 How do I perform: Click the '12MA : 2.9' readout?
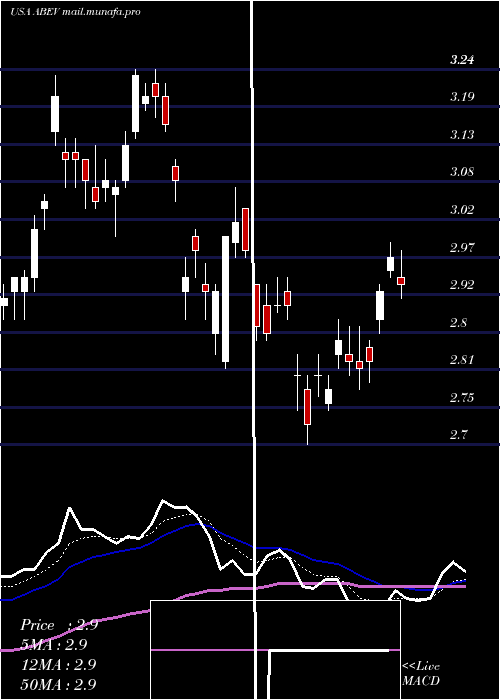point(59,664)
